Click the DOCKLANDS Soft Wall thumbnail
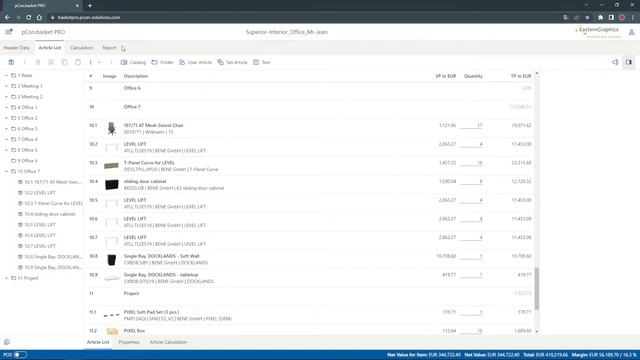Viewport: 640px width, 360px height. pos(111,260)
